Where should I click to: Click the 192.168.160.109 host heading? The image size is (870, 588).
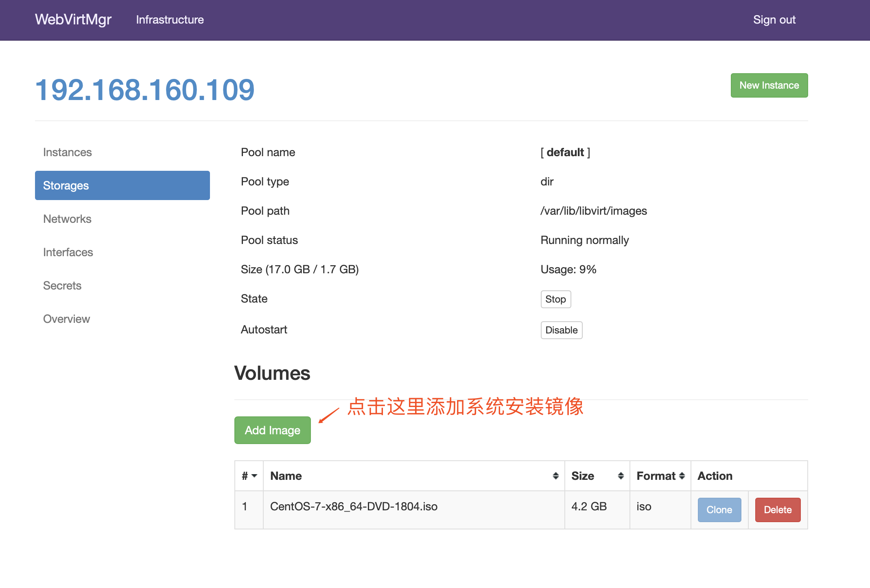(145, 90)
